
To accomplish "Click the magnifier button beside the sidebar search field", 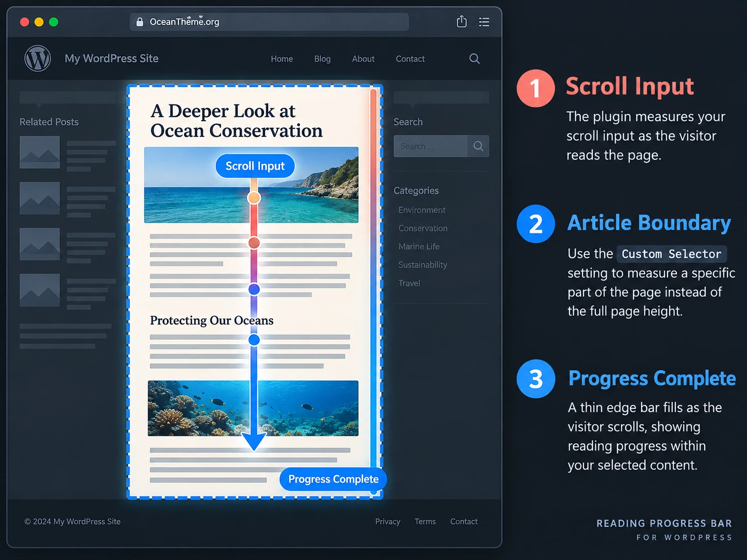I will tap(478, 146).
